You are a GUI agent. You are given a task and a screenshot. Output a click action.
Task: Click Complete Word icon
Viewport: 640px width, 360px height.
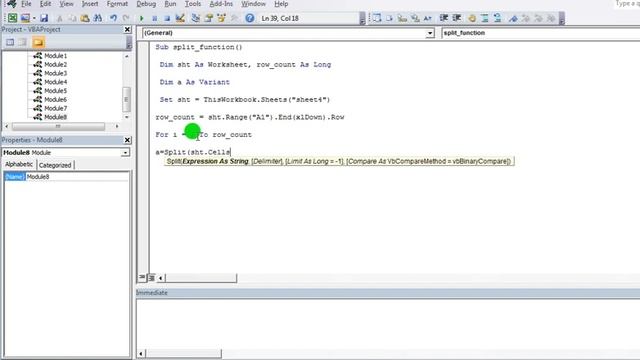[427, 18]
